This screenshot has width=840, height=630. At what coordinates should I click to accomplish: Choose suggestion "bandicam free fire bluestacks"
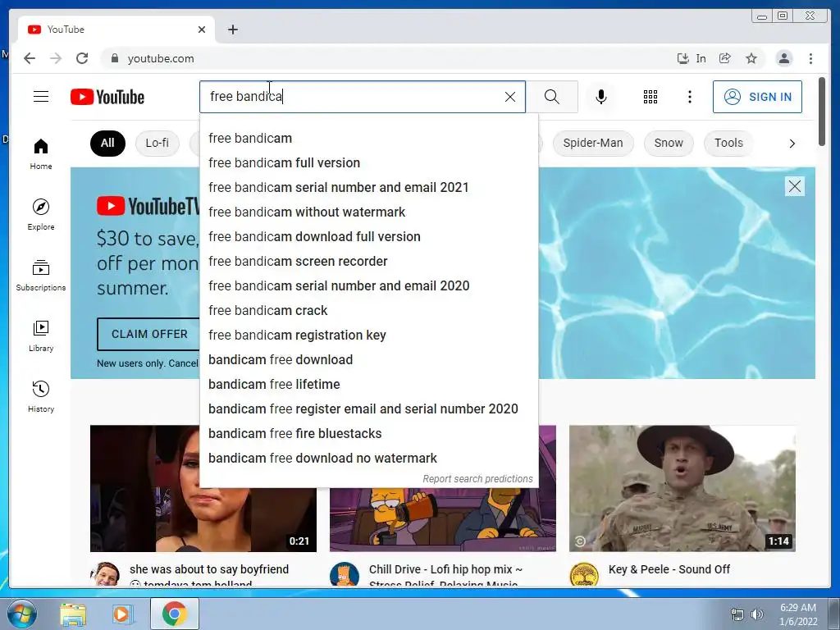pos(369,434)
